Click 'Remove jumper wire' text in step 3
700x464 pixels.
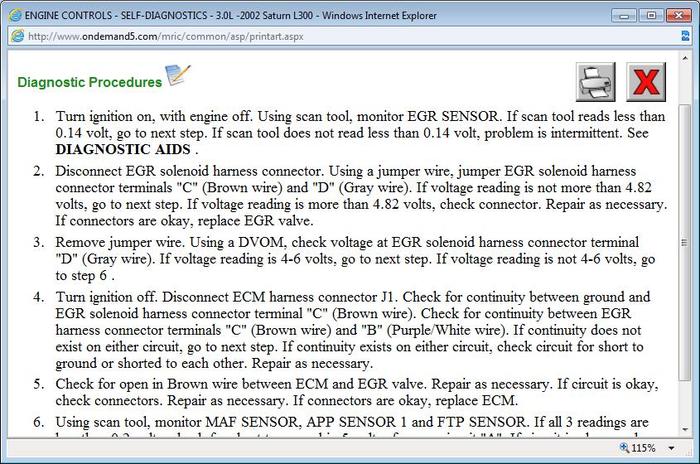click(119, 242)
